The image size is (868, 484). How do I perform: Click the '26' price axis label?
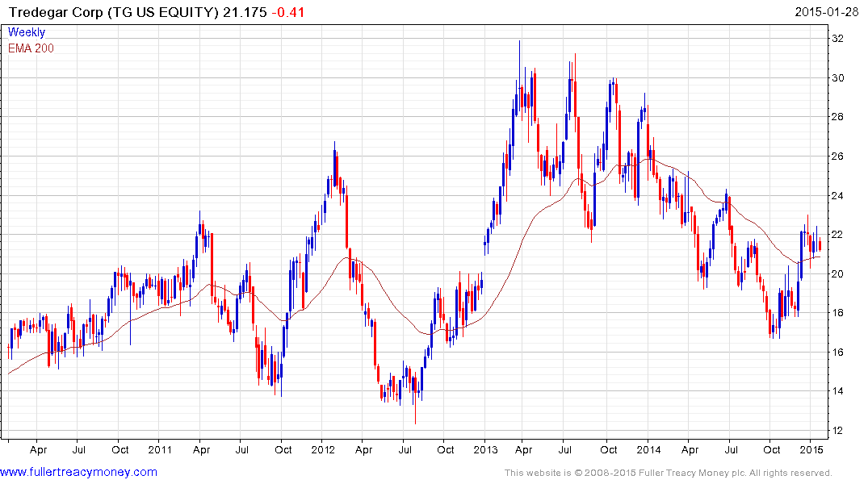tap(837, 156)
